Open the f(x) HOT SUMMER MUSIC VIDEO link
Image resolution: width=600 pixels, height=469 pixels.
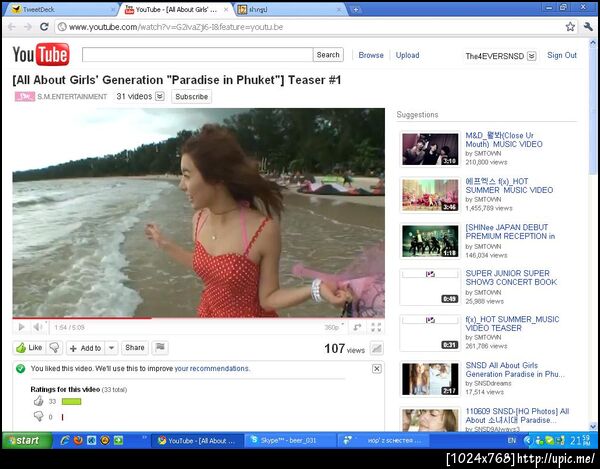coord(509,186)
